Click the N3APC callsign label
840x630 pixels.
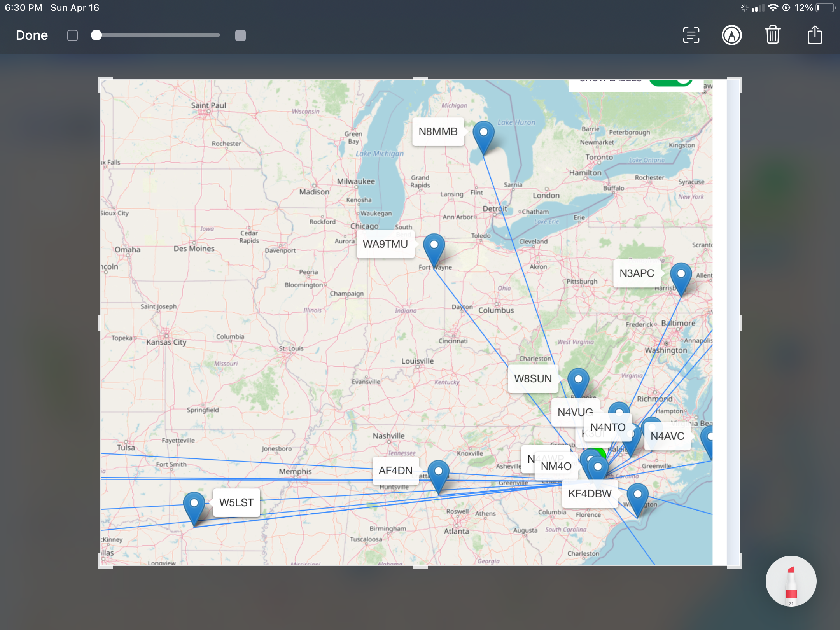pos(637,273)
